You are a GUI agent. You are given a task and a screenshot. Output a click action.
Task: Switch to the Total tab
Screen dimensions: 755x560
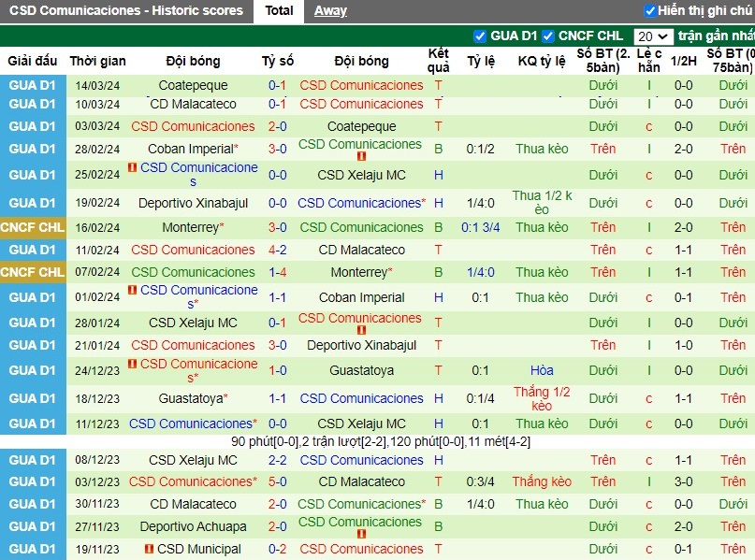click(279, 10)
